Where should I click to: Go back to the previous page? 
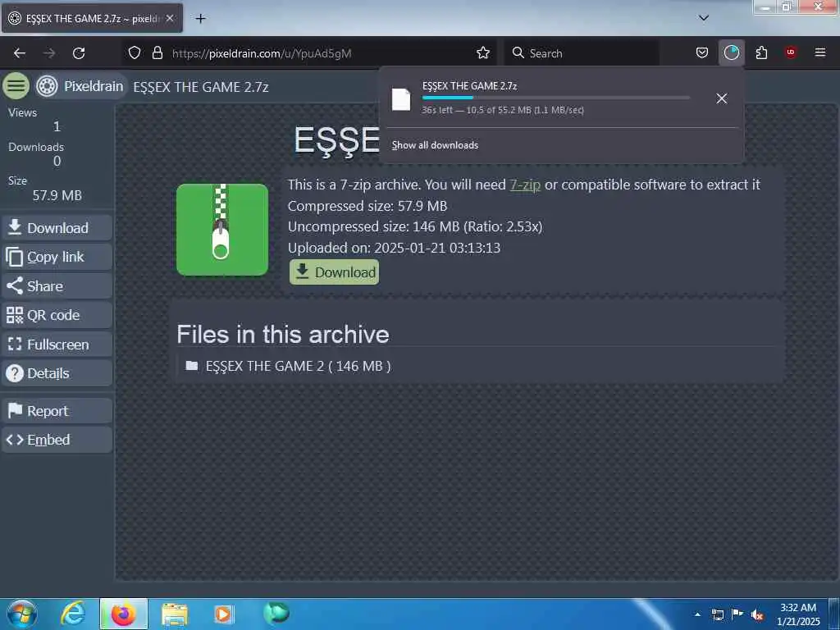pos(20,53)
